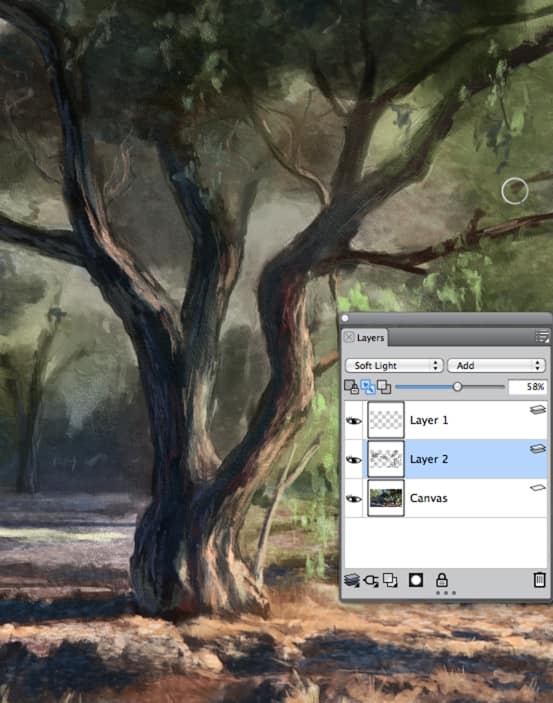Toggle Preserve Transparency icon
Screen dimensions: 553x703
(x=351, y=387)
